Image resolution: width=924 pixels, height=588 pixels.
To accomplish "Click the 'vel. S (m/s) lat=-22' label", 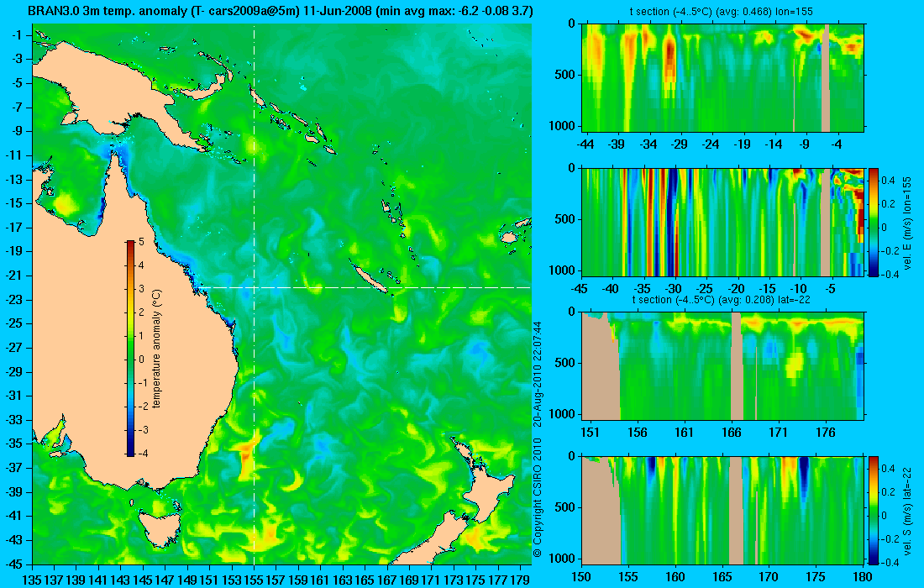I will [907, 510].
